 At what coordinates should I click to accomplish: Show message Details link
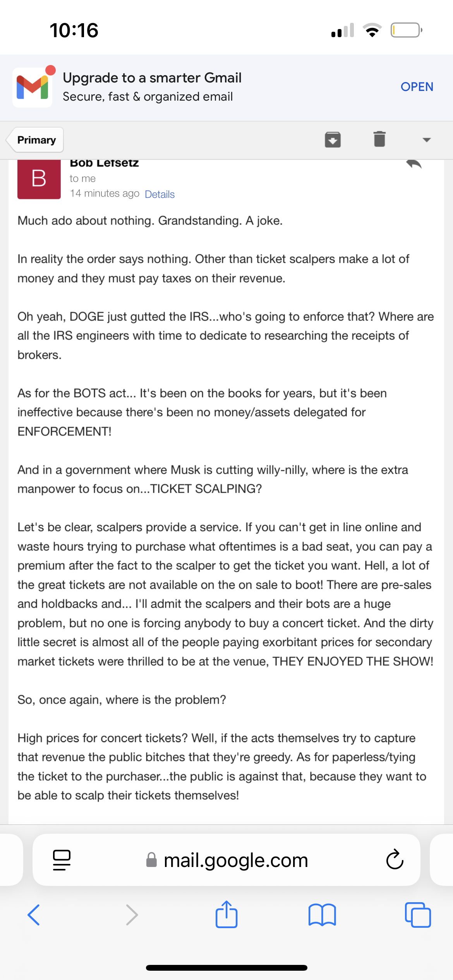tap(160, 194)
